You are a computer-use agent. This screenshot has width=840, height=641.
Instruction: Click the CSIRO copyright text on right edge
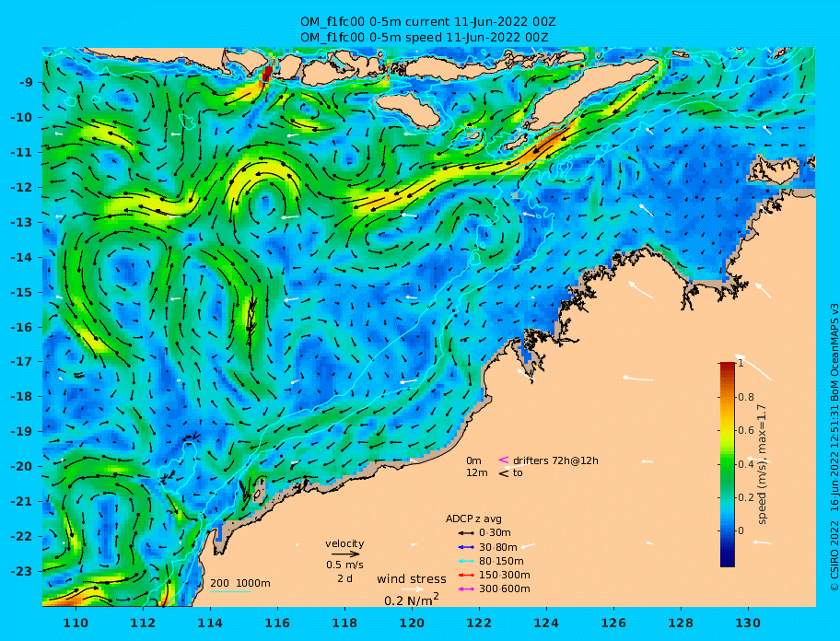click(834, 448)
